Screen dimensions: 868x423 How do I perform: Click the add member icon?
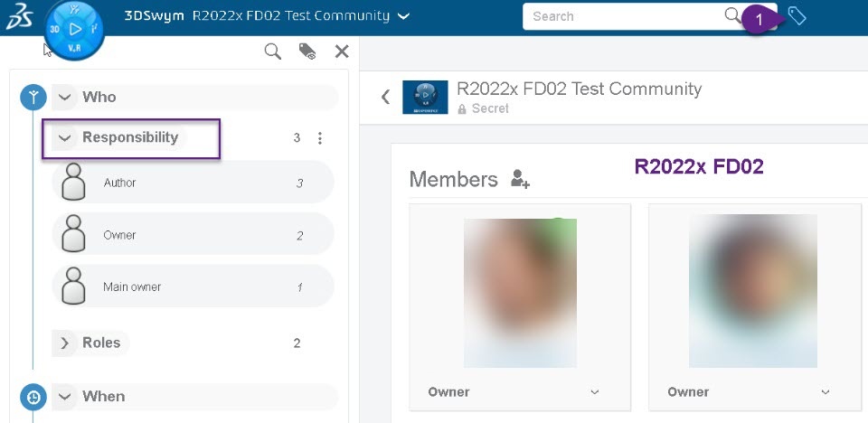coord(520,179)
